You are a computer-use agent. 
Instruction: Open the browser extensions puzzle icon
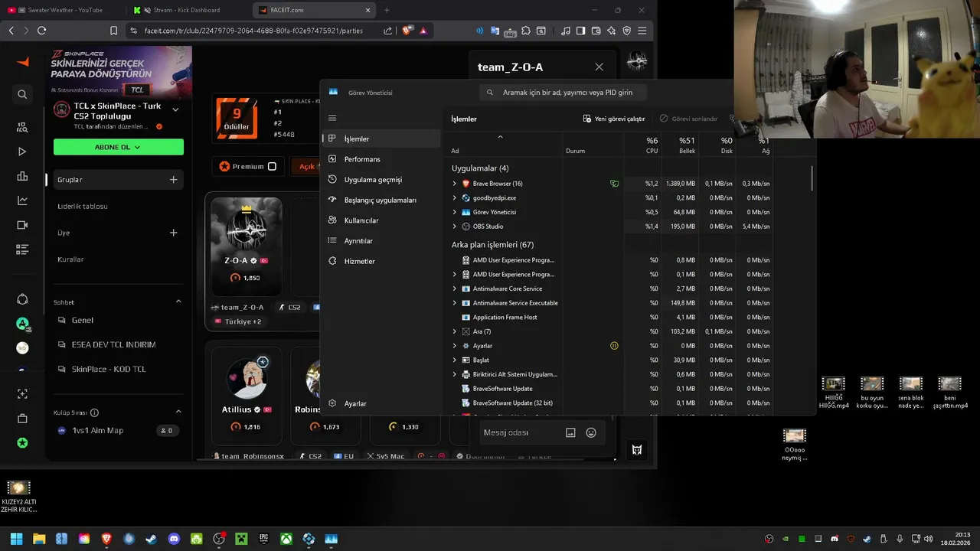click(x=526, y=31)
